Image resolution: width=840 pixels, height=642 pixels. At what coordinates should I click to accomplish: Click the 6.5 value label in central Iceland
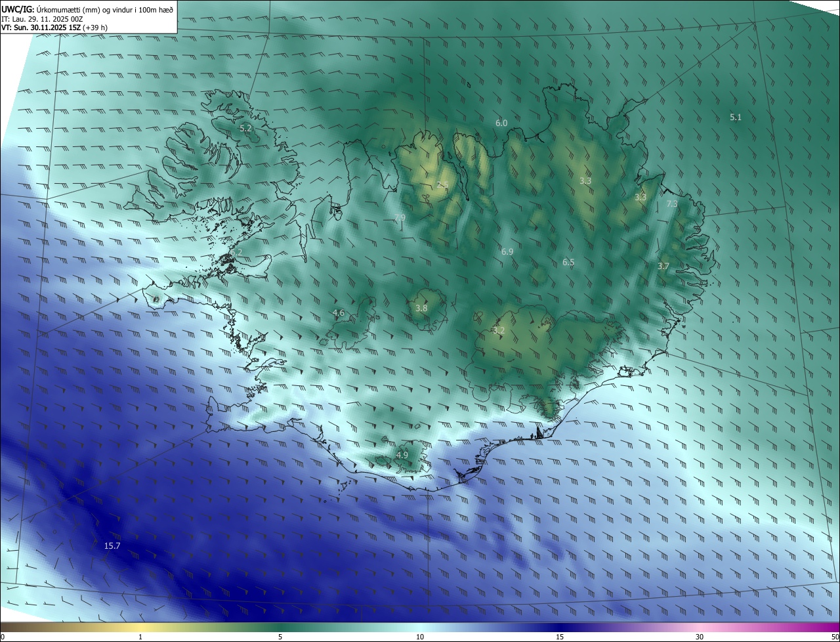[568, 262]
